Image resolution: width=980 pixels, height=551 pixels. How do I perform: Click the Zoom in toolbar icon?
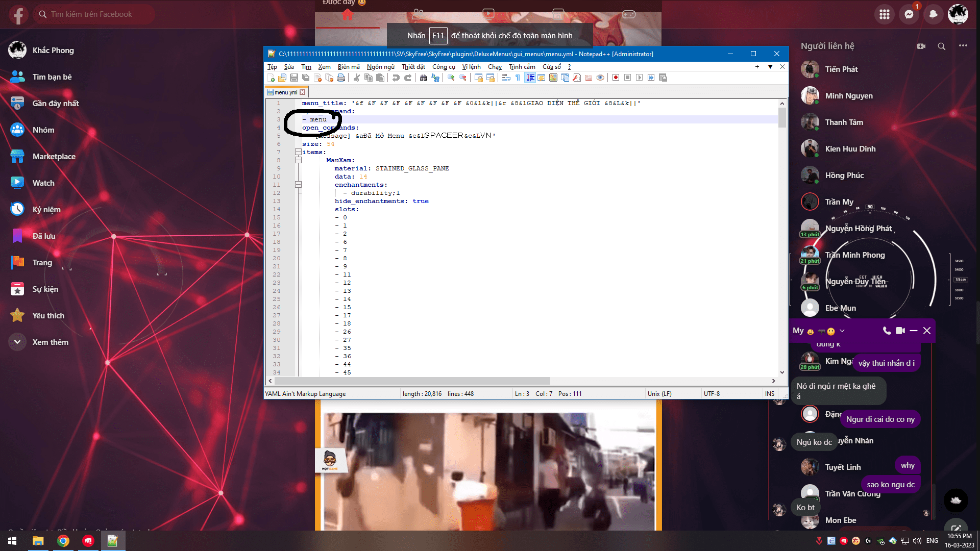click(451, 78)
